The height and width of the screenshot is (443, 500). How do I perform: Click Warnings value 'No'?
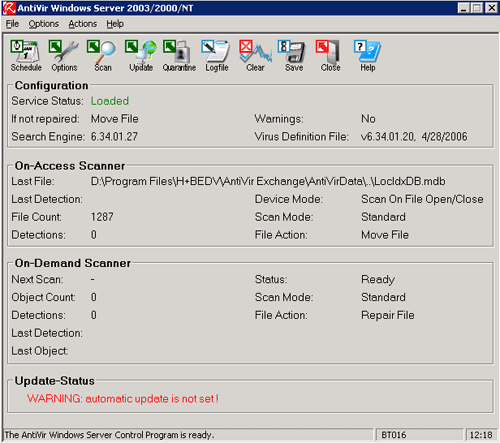[x=368, y=119]
